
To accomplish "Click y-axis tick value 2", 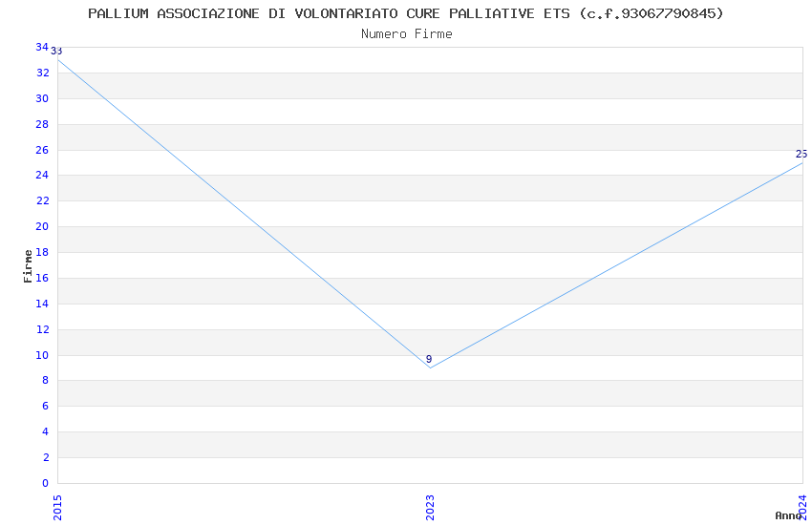I will pos(46,458).
